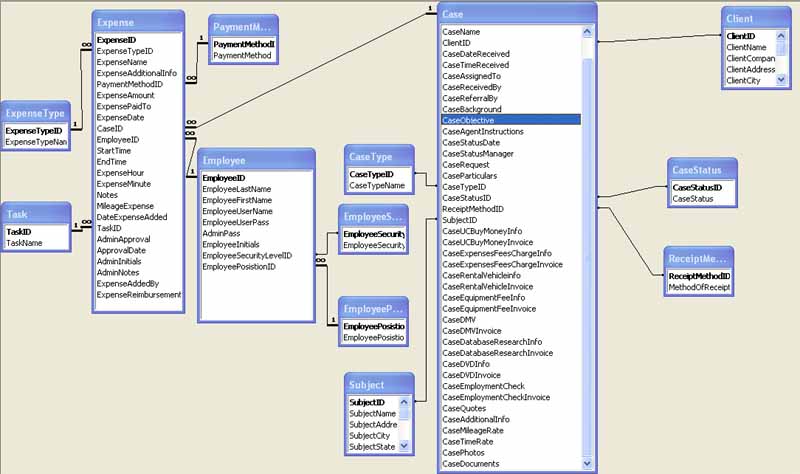Select the ReceiptMe... table title bar
This screenshot has height=474, width=800.
coord(698,259)
